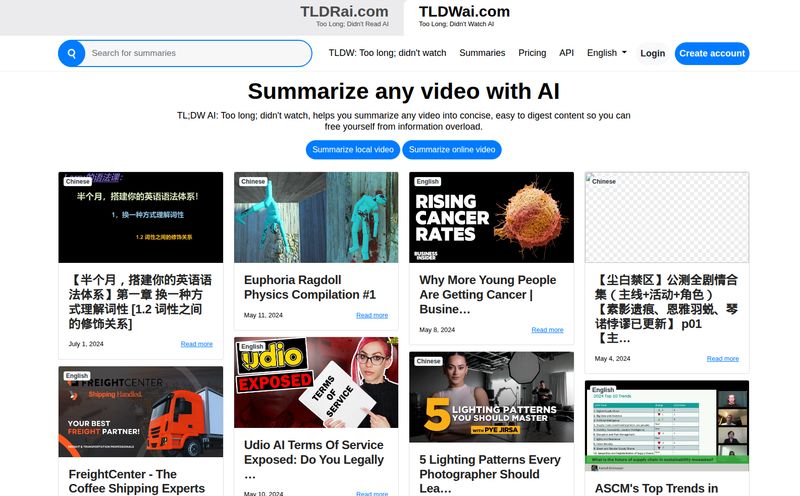The height and width of the screenshot is (496, 800).
Task: Click the May 11, 2024 date text
Action: tap(263, 315)
